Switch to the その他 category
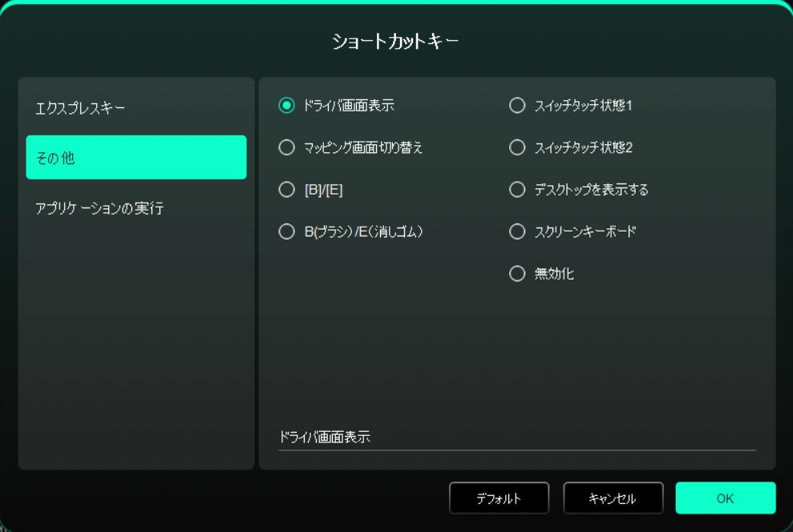This screenshot has height=532, width=793. coord(136,157)
